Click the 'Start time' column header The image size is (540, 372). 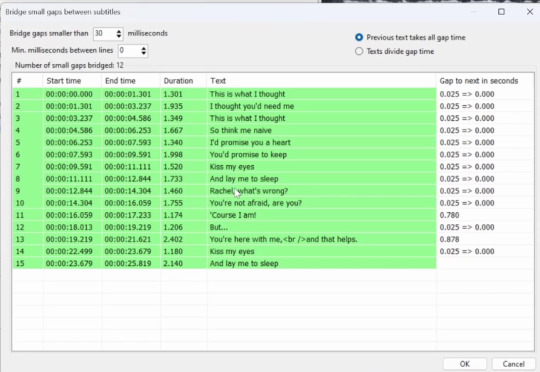[x=72, y=81]
